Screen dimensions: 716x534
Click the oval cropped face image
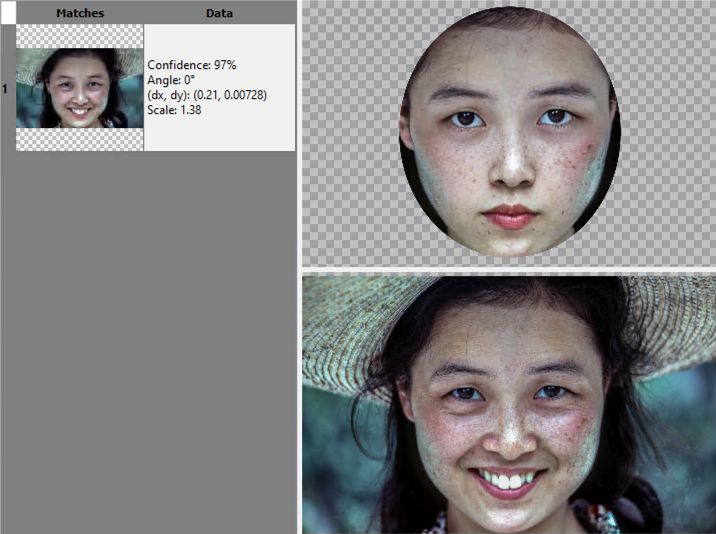(509, 131)
